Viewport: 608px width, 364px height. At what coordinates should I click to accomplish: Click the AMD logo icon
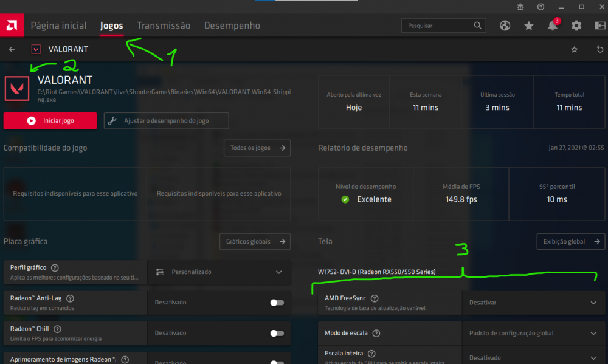pyautogui.click(x=12, y=26)
